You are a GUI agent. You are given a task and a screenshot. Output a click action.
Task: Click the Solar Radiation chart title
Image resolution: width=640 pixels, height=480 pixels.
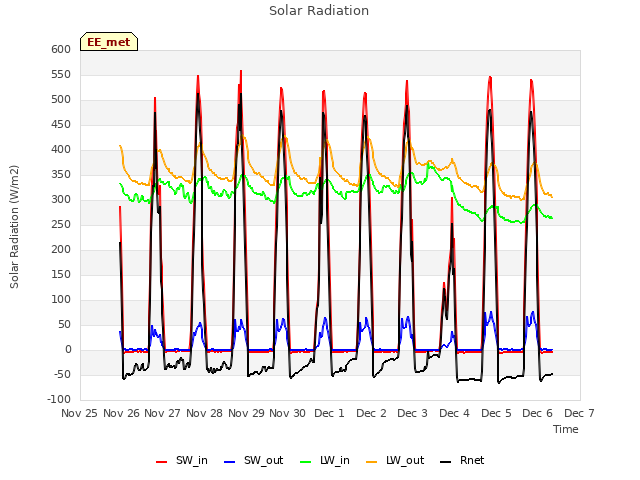319,11
